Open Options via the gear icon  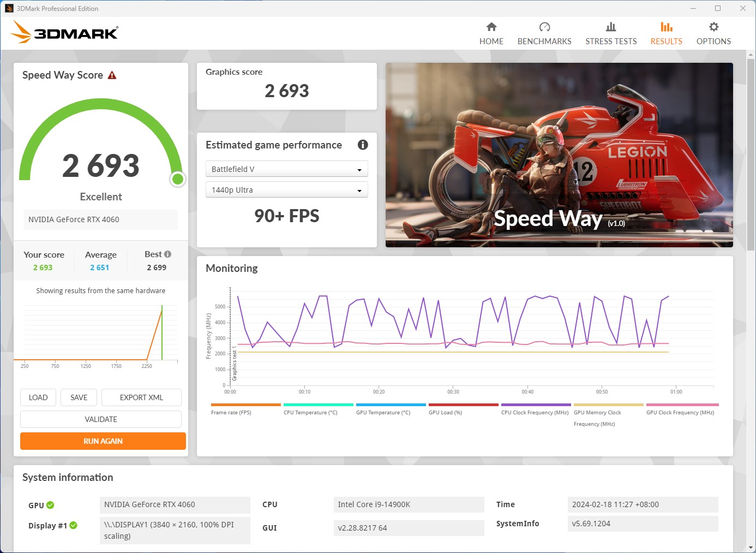click(x=713, y=27)
